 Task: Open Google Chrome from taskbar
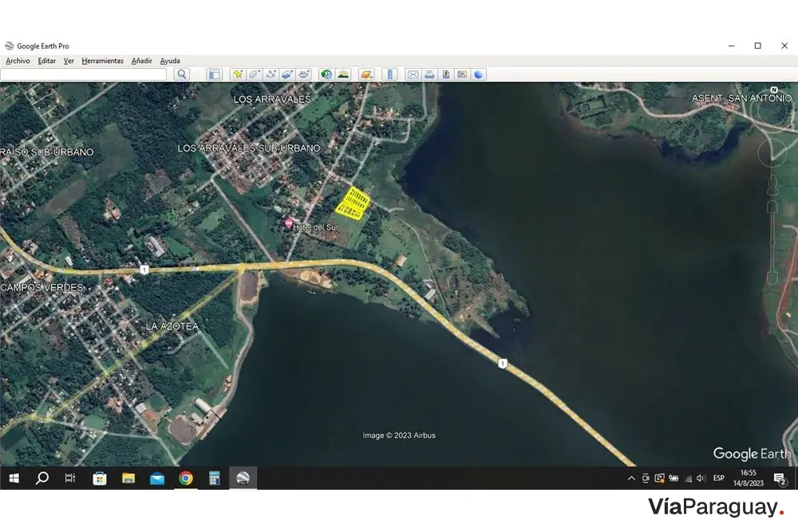186,478
